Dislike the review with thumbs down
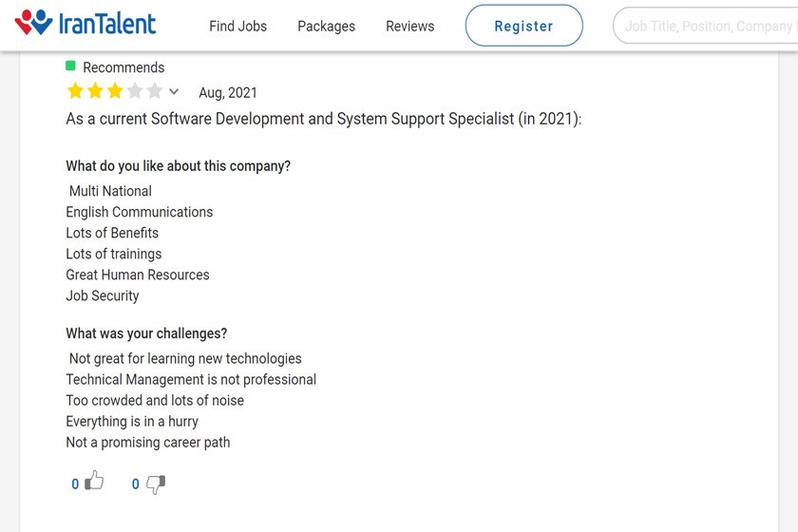This screenshot has height=532, width=798. (x=156, y=484)
